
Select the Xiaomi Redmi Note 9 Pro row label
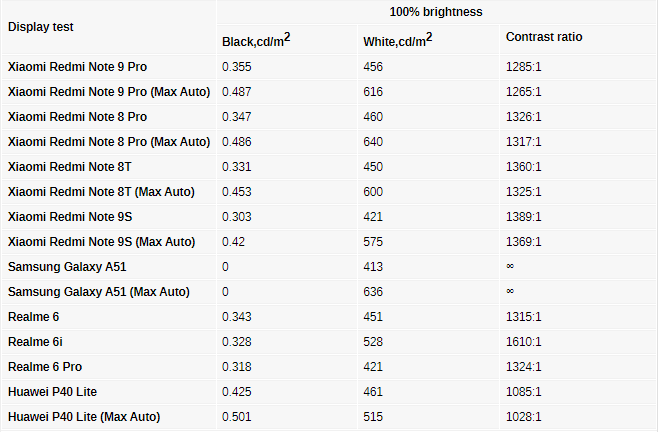(77, 67)
